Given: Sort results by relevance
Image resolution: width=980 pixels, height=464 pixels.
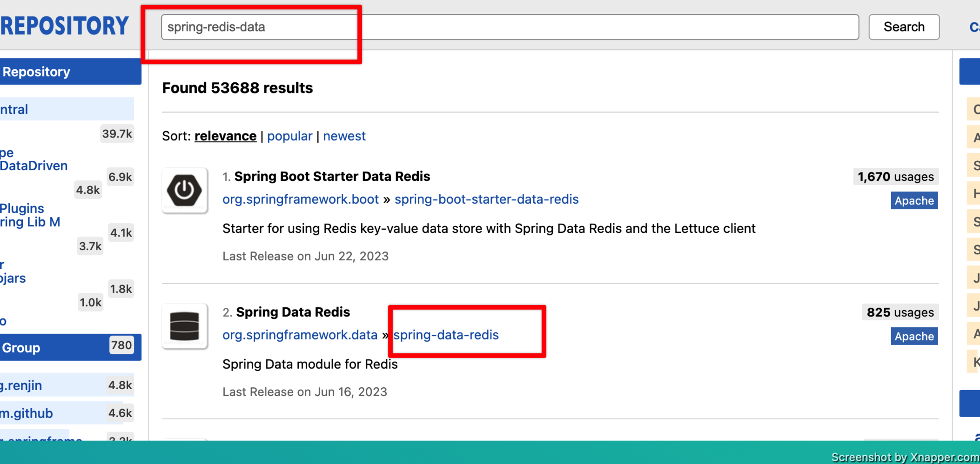Looking at the screenshot, I should click(225, 136).
